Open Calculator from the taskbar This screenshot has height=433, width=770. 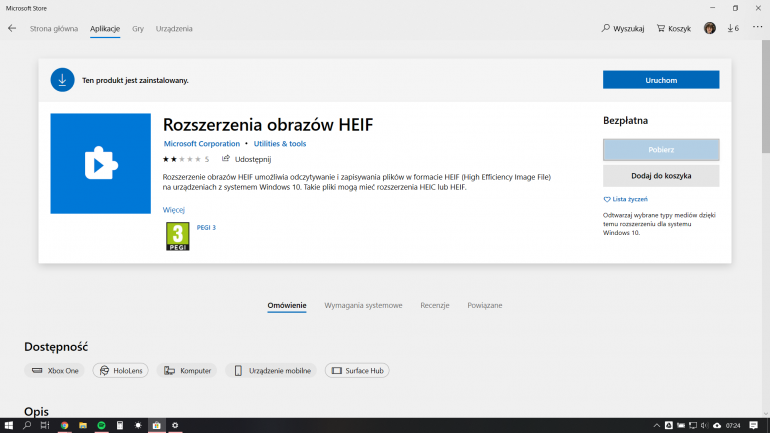[120, 425]
